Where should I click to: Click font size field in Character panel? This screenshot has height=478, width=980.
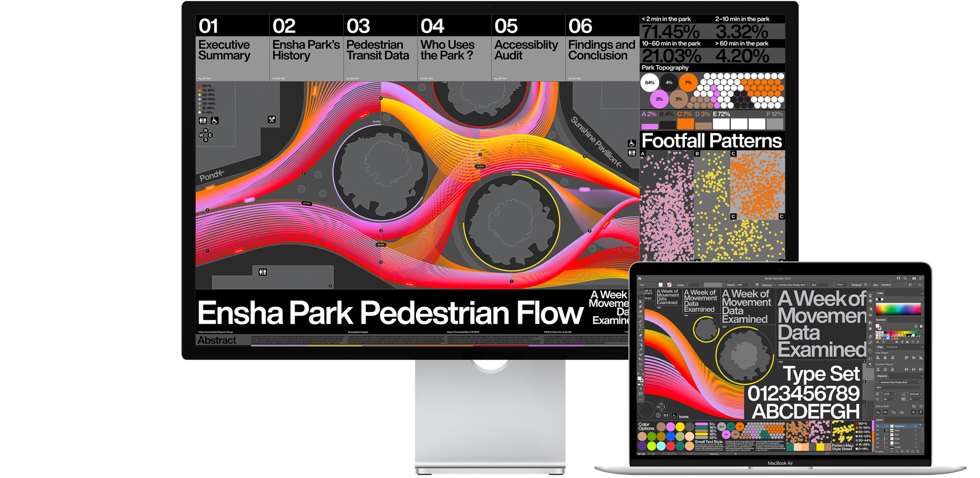point(888,394)
